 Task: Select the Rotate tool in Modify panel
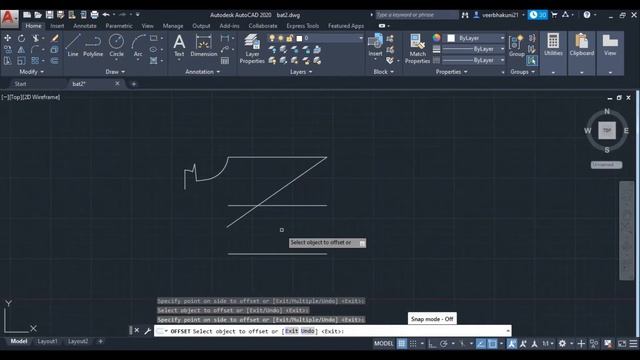[x=21, y=38]
